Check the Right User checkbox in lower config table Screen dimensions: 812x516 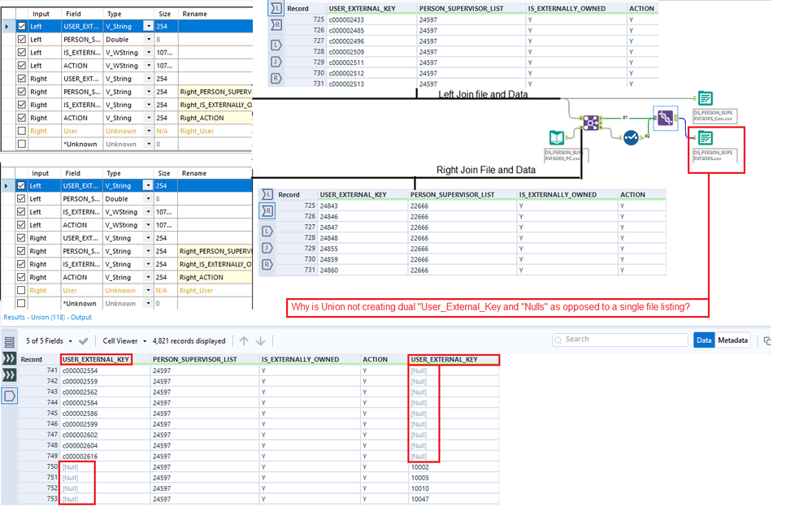tap(21, 290)
